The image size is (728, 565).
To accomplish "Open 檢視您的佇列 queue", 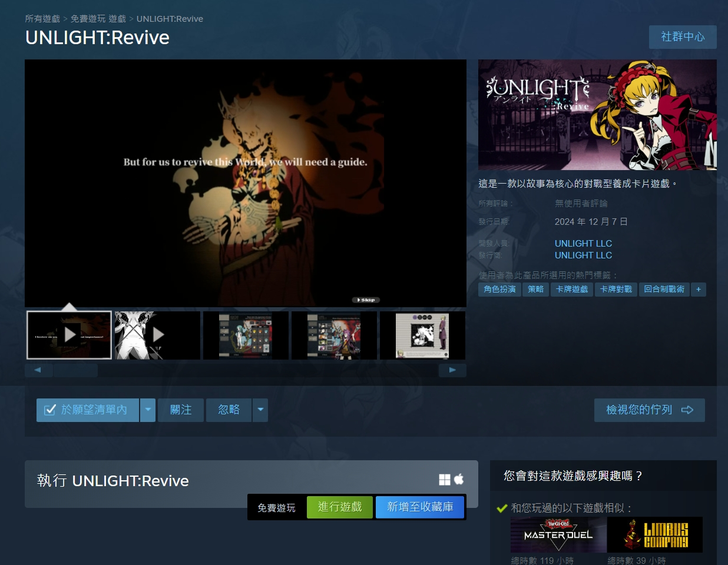I will tap(650, 410).
